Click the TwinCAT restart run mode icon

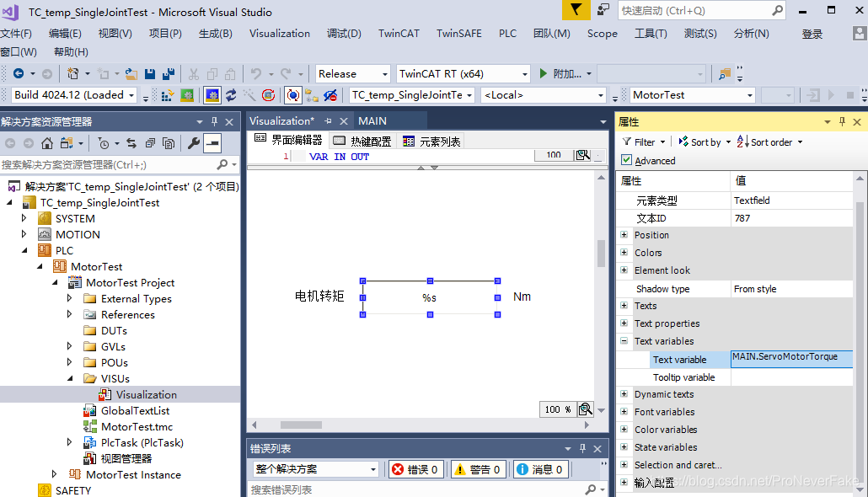(x=187, y=95)
